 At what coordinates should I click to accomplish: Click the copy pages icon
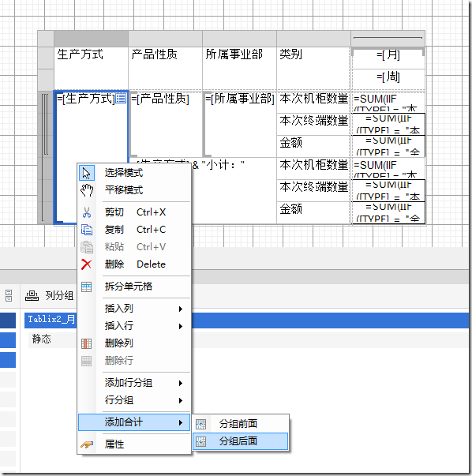(87, 230)
